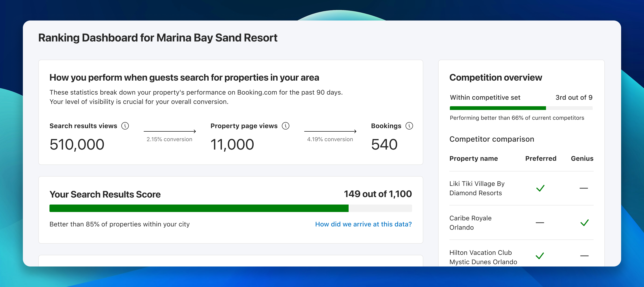Select the 510,000 search results views value
The image size is (644, 287).
[77, 144]
